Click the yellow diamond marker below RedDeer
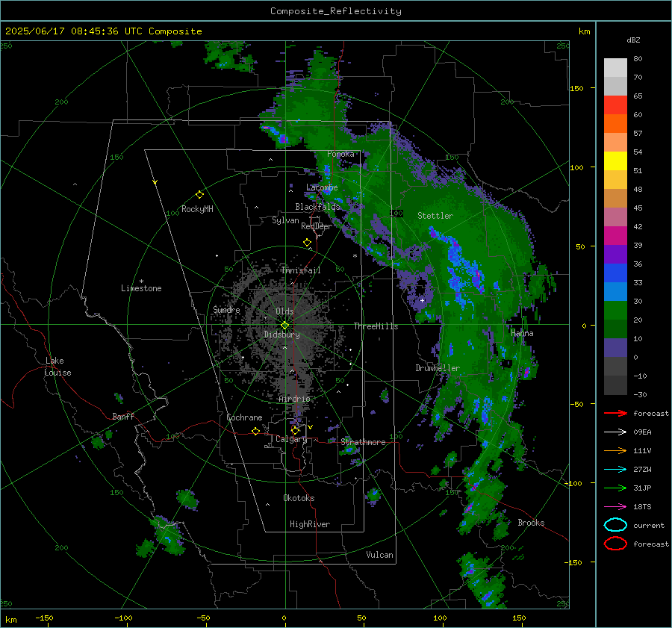 pos(307,243)
